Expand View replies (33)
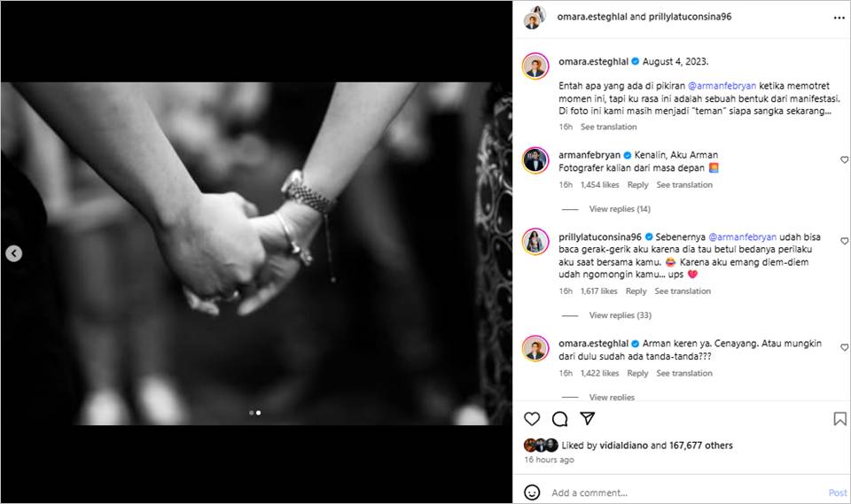The width and height of the screenshot is (851, 504). pyautogui.click(x=620, y=315)
